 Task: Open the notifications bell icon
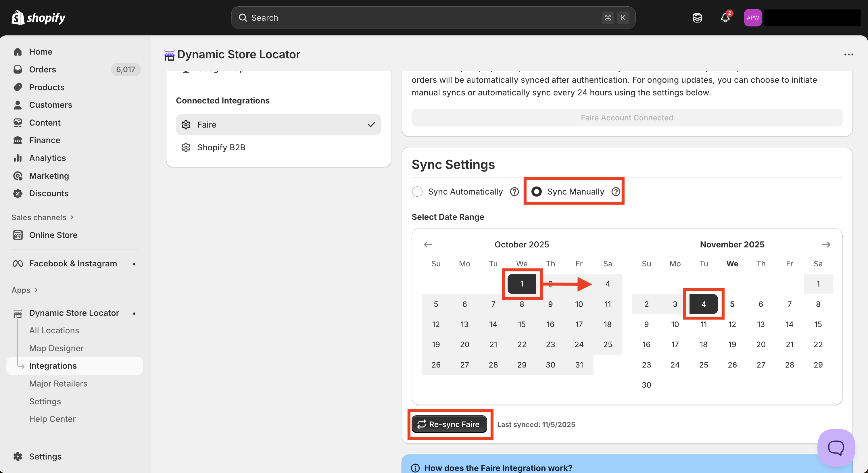(x=725, y=18)
